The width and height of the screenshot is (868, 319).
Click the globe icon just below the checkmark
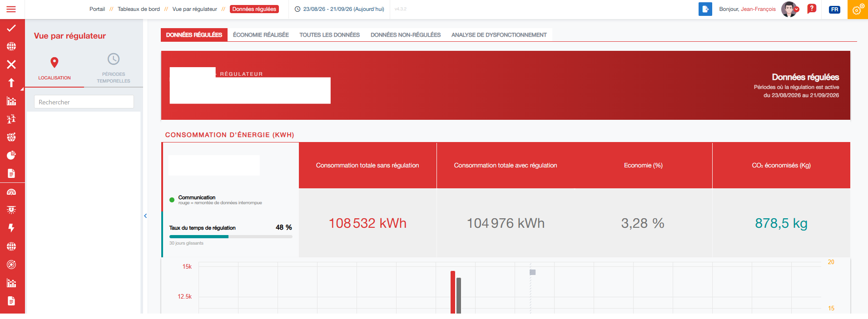pos(11,46)
